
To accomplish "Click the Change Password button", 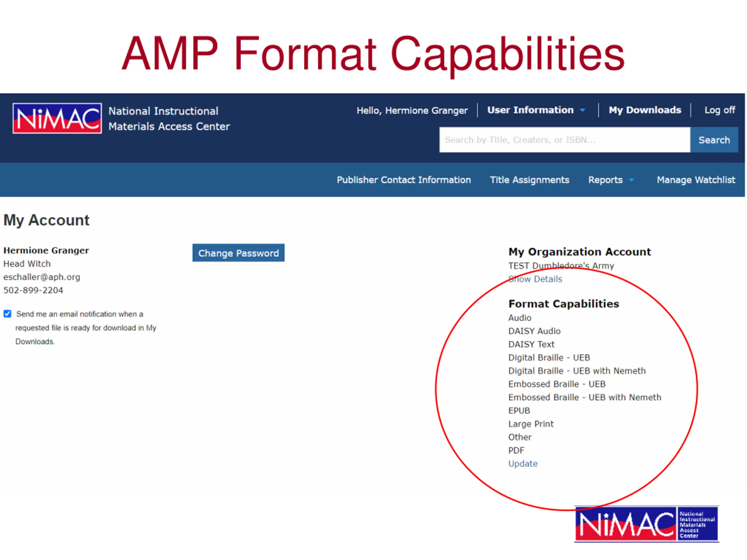I will tap(238, 253).
